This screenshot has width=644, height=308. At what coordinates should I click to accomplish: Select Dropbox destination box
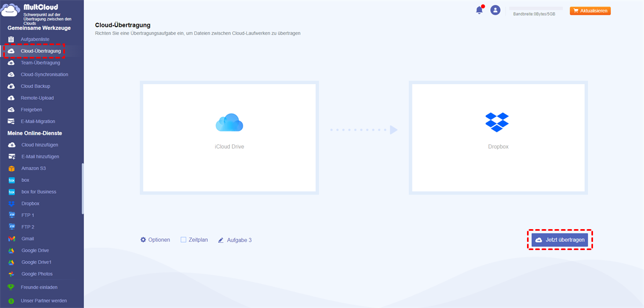coord(497,137)
